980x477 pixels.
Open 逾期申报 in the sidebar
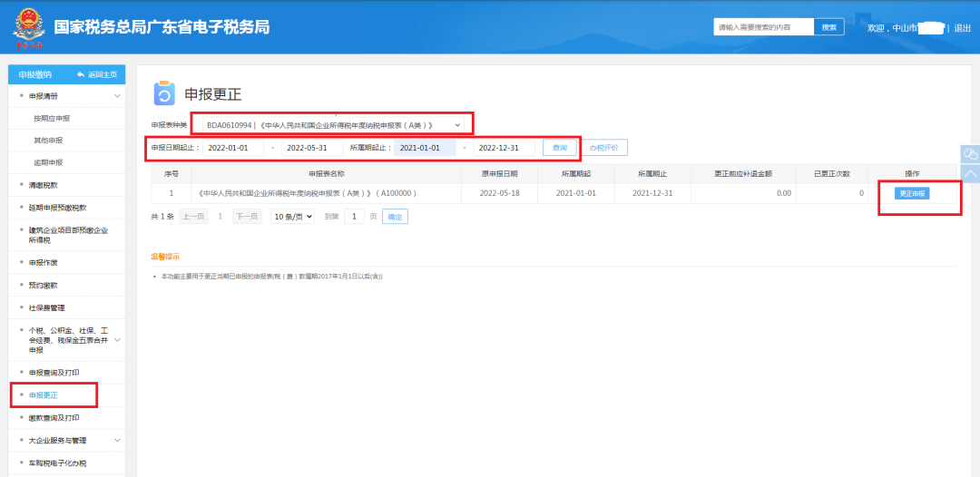[48, 162]
